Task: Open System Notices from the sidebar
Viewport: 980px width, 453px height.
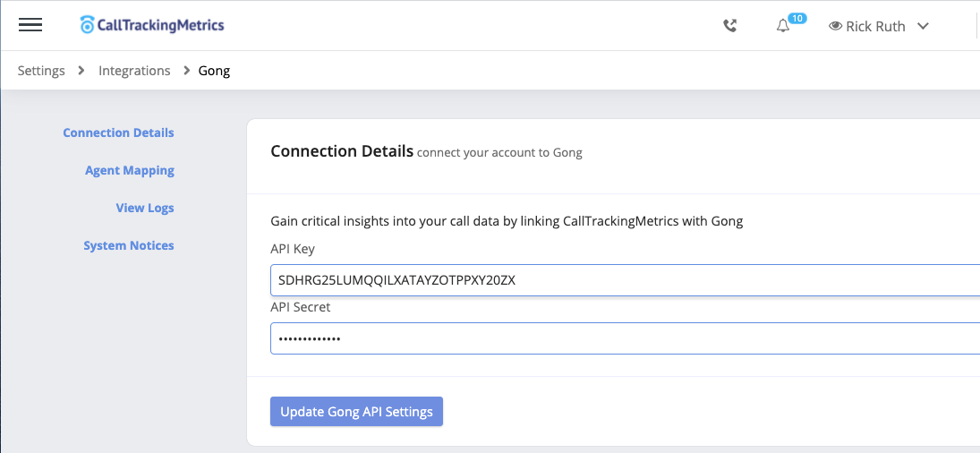Action: point(128,245)
